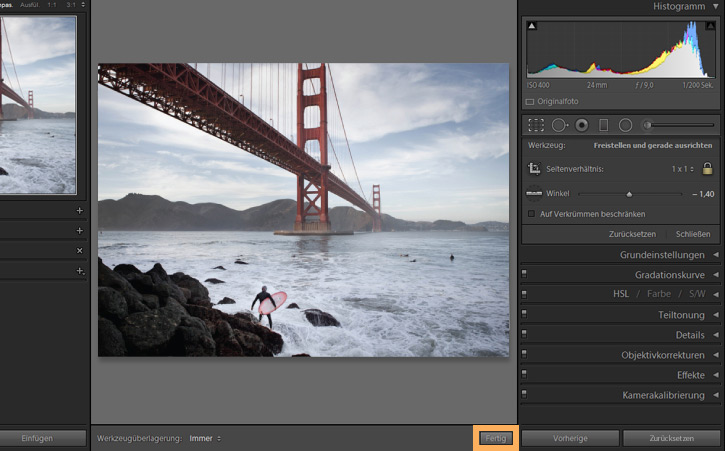Toggle the Objektivkorrekturen panel switch
725x451 pixels.
point(524,354)
